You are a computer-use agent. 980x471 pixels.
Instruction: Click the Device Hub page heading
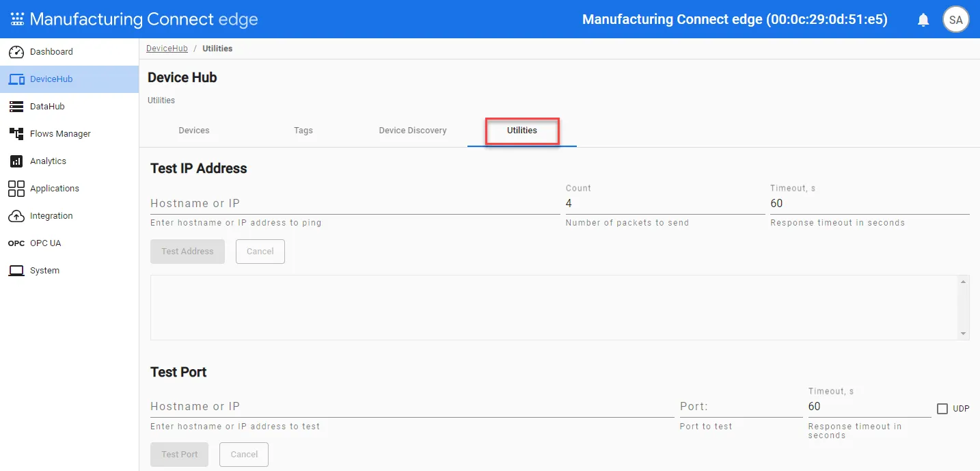(182, 78)
